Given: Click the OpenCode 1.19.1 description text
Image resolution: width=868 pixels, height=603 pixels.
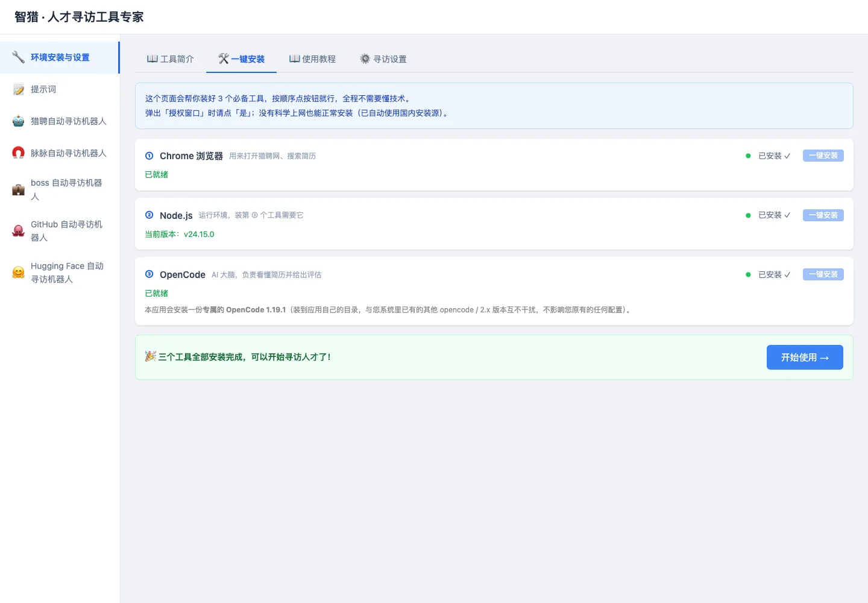Looking at the screenshot, I should (x=388, y=310).
